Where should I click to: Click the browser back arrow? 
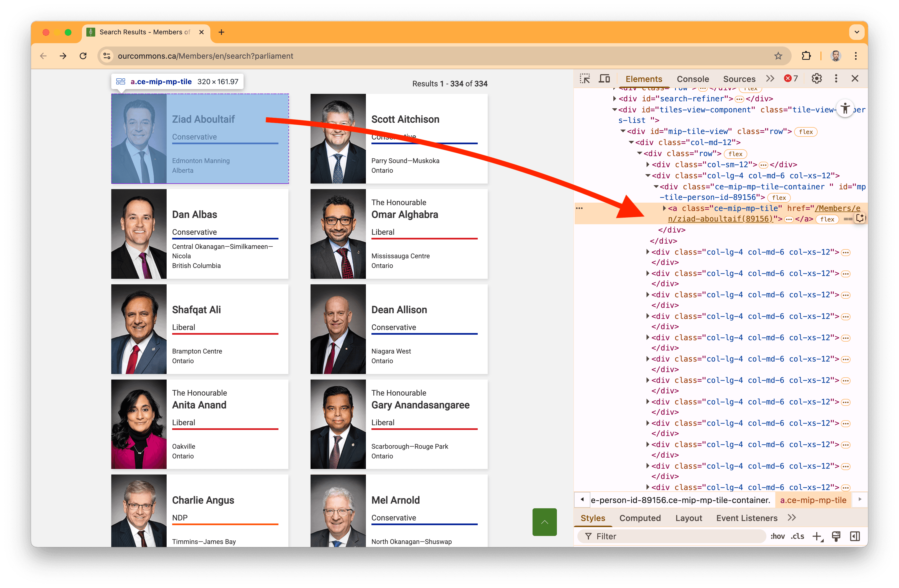point(43,56)
